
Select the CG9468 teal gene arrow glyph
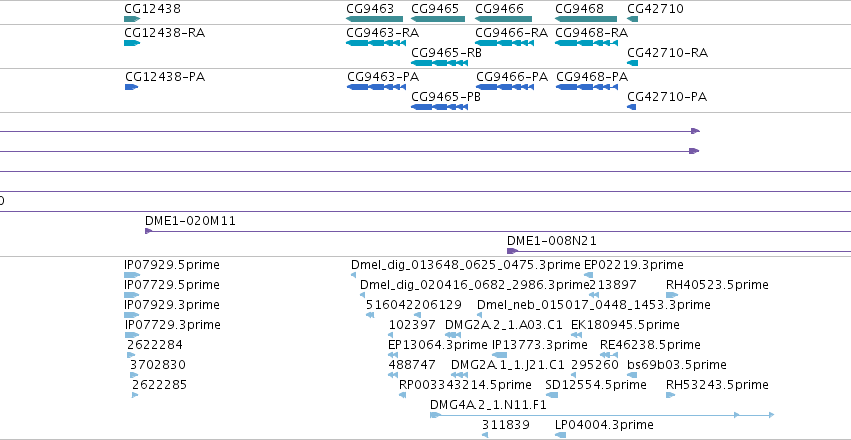pyautogui.click(x=586, y=19)
